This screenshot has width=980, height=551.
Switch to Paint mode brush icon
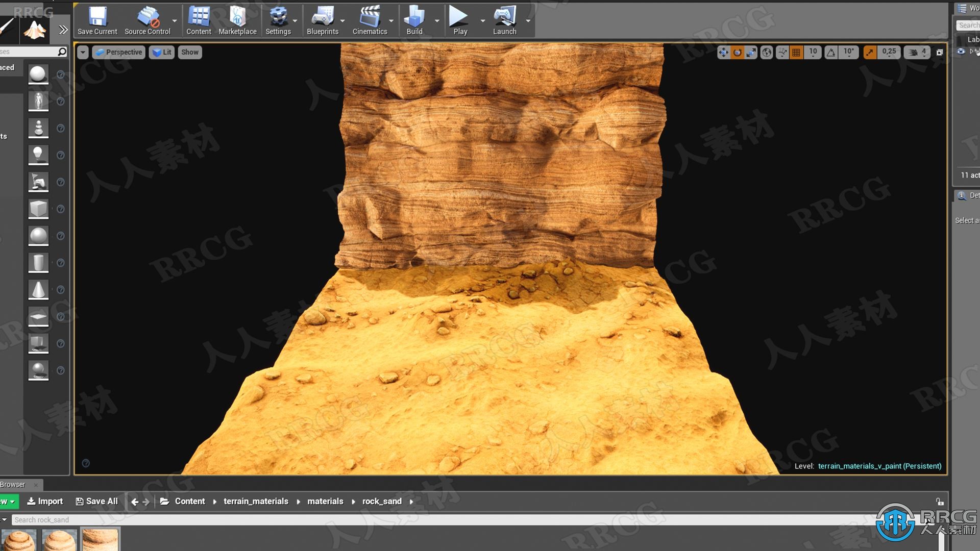pos(7,28)
